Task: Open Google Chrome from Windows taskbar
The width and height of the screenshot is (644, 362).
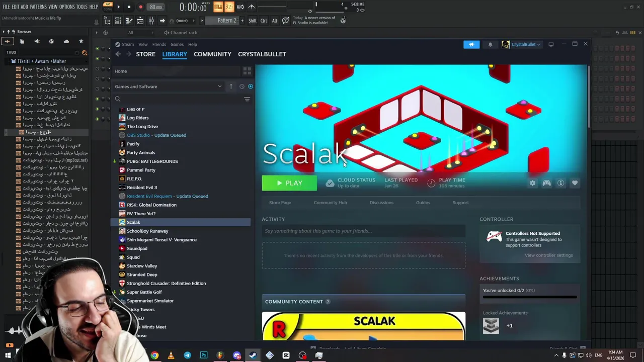Action: point(154,355)
